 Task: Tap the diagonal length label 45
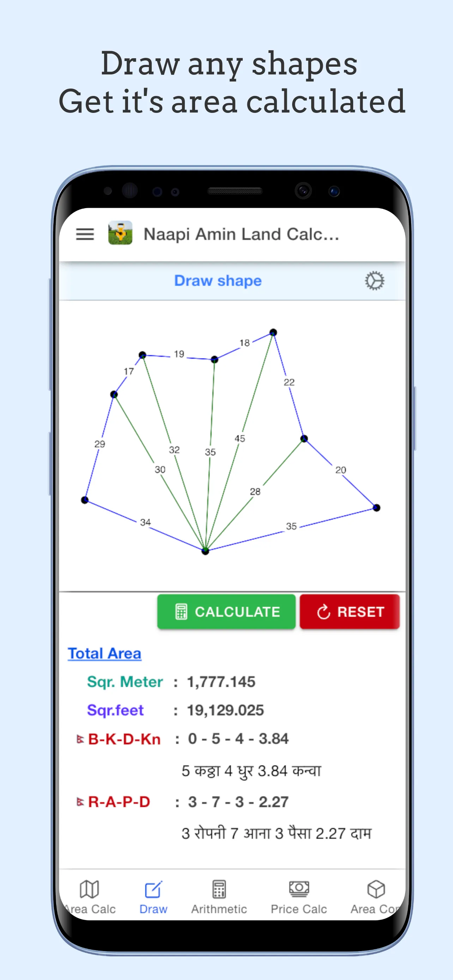(x=240, y=438)
